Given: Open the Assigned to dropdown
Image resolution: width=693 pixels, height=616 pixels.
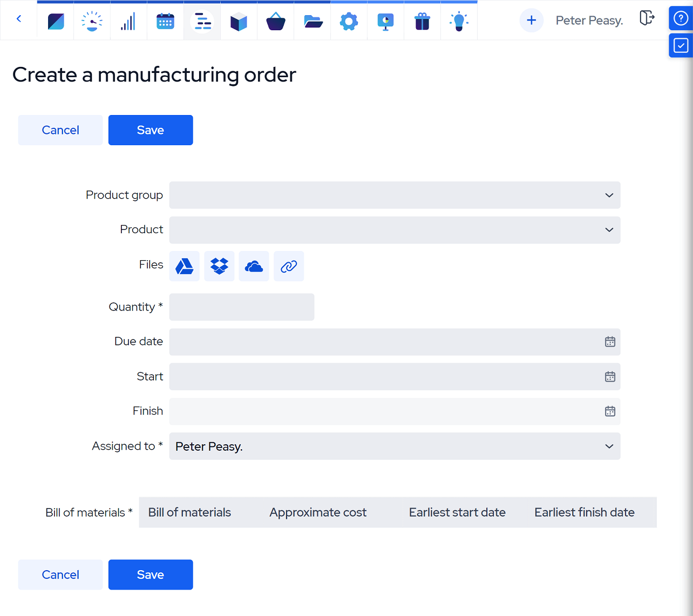Looking at the screenshot, I should [395, 446].
